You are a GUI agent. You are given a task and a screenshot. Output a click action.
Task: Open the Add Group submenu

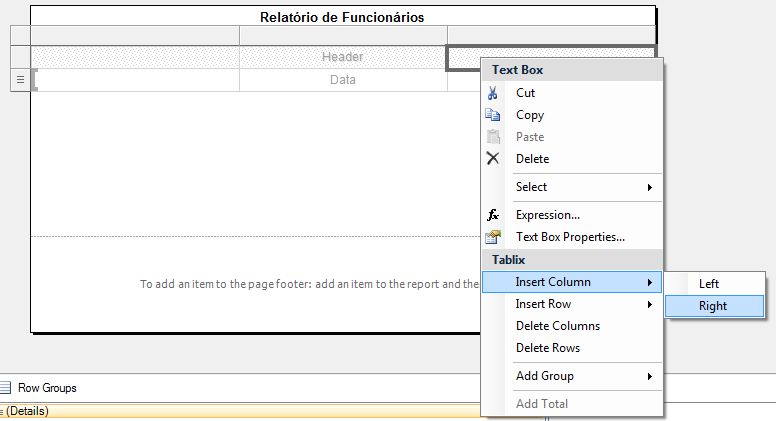click(x=583, y=376)
